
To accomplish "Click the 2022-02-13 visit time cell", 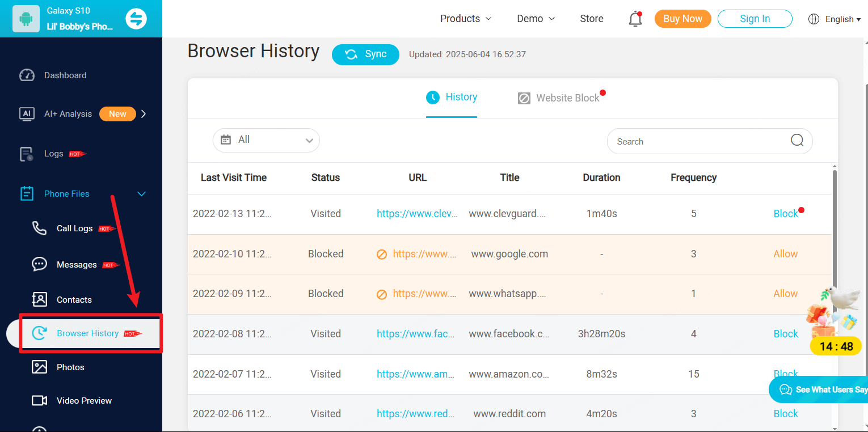I will pos(232,214).
